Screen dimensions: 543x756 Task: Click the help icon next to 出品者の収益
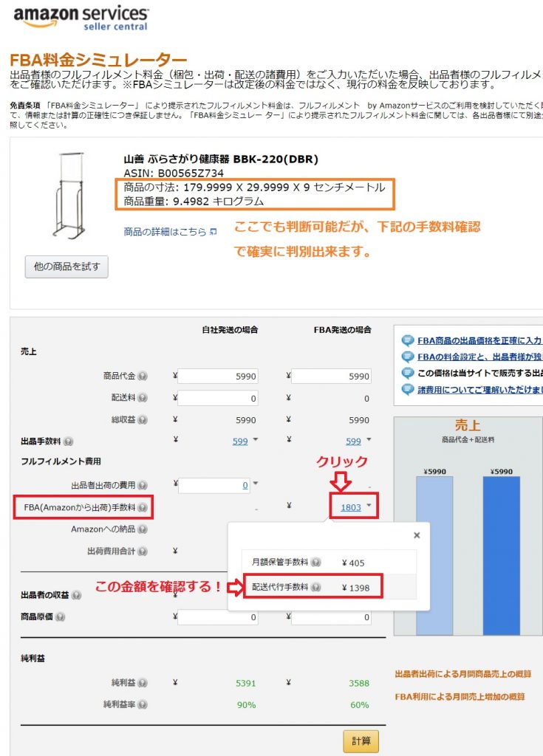[76, 596]
